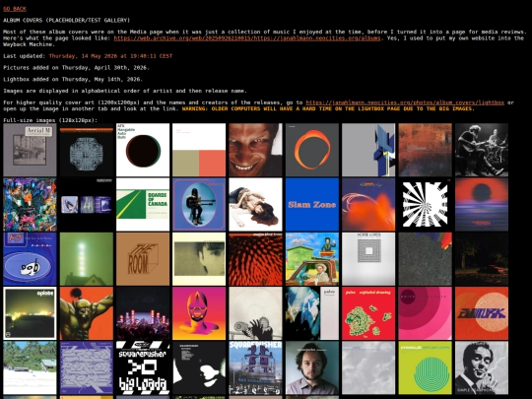The image size is (532, 399).
Task: Open the Polvo blue abstract cover
Action: [312, 313]
